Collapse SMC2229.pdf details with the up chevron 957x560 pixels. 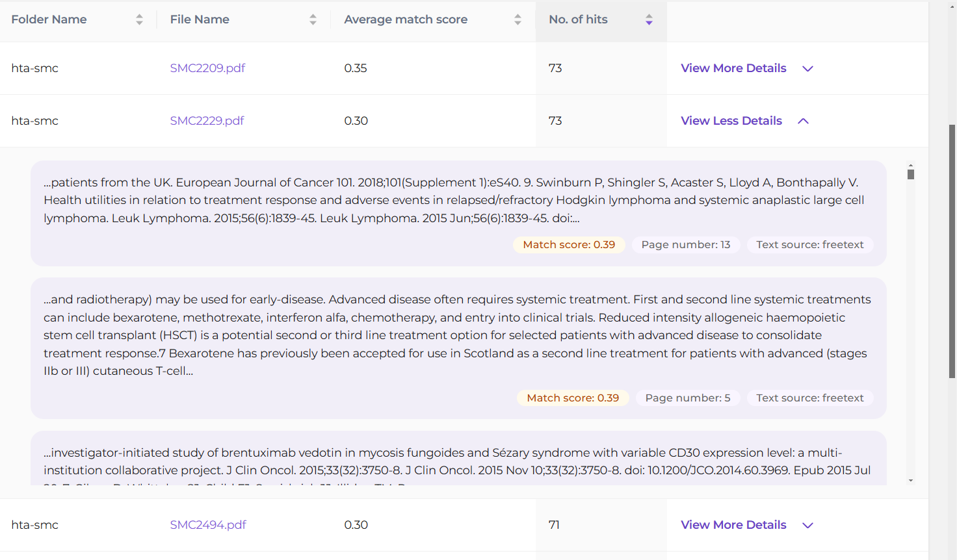pos(803,121)
